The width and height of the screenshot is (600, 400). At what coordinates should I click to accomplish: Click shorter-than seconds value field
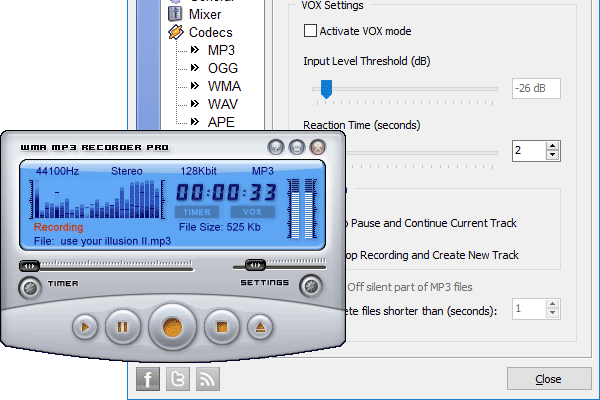(530, 309)
